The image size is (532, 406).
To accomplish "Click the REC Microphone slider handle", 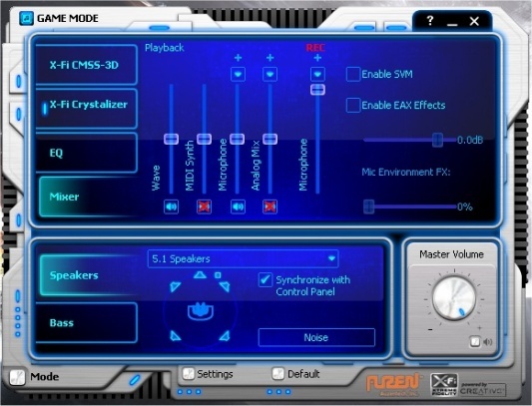I will click(317, 89).
